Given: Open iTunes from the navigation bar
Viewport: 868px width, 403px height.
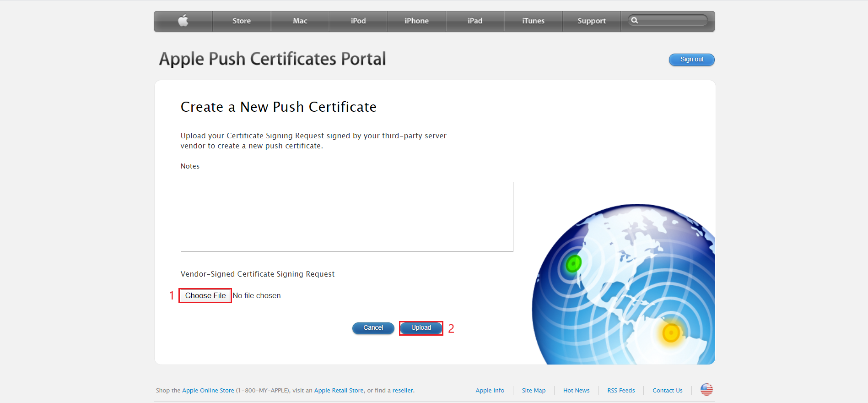Looking at the screenshot, I should [x=533, y=21].
